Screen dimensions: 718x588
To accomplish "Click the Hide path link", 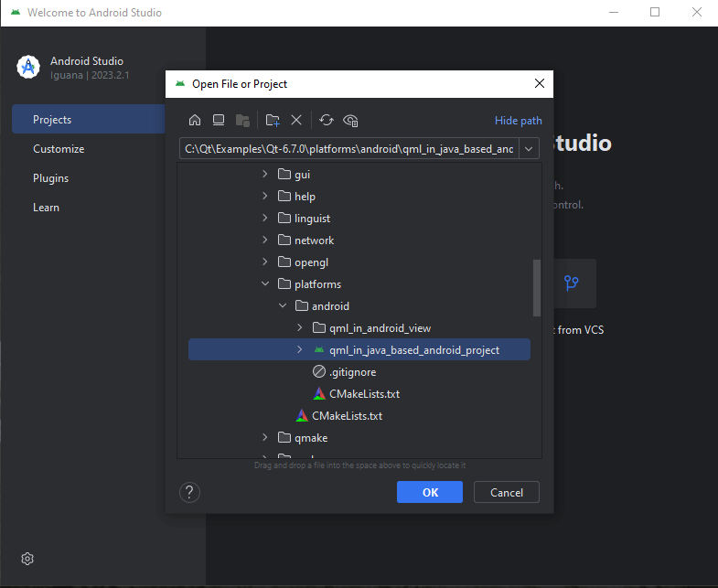I will [x=518, y=120].
